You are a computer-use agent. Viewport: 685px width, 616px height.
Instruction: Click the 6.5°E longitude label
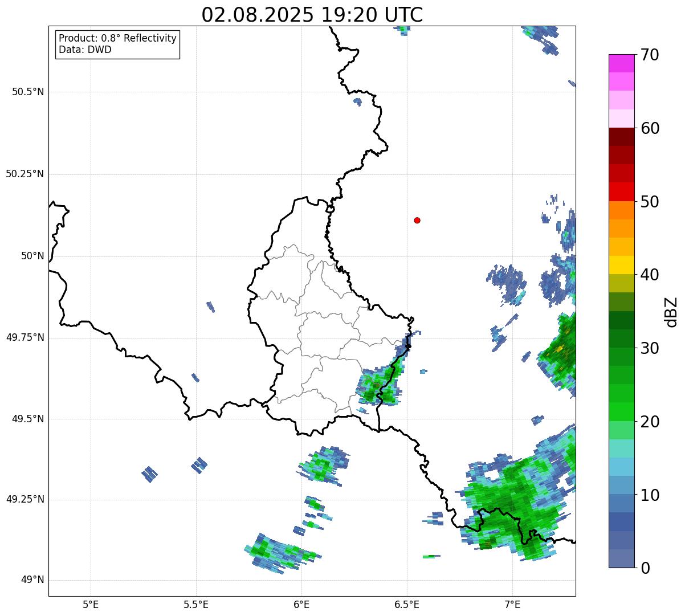(407, 604)
